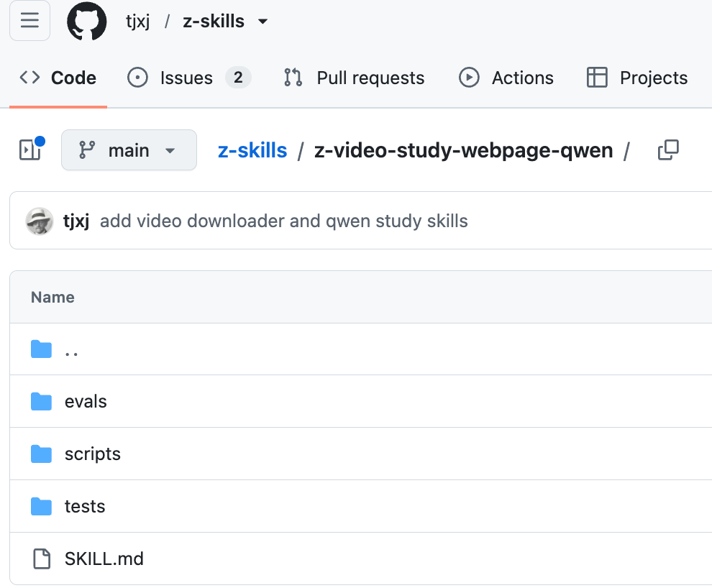Click the scripts folder icon
Screen dimensions: 712x588
(41, 454)
